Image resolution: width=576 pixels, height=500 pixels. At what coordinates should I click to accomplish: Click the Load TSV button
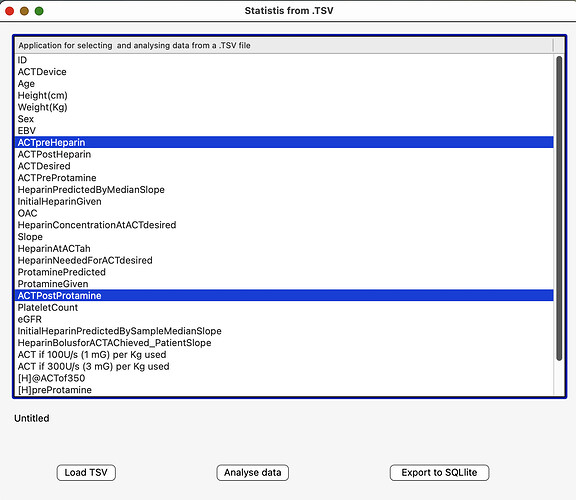[x=86, y=472]
